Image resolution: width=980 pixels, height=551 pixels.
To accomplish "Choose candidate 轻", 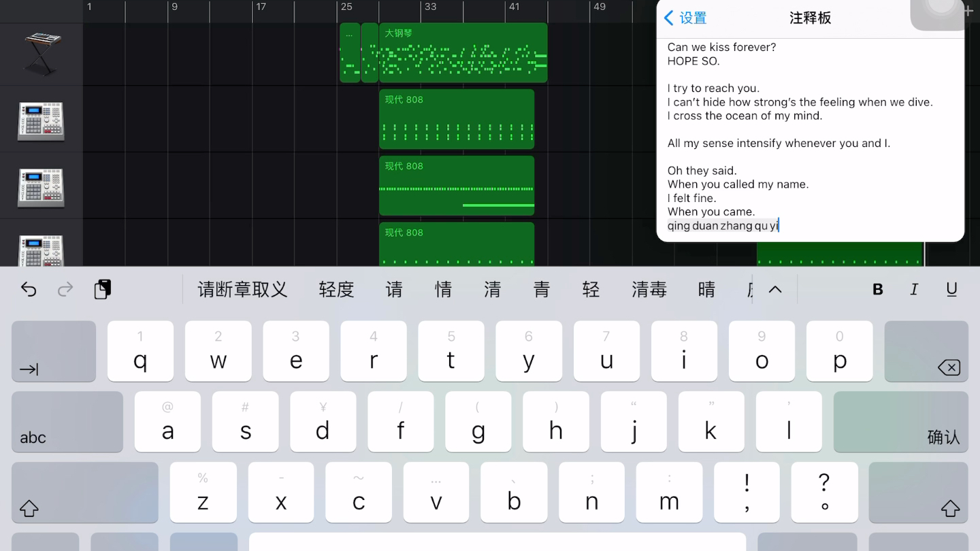I will (591, 290).
